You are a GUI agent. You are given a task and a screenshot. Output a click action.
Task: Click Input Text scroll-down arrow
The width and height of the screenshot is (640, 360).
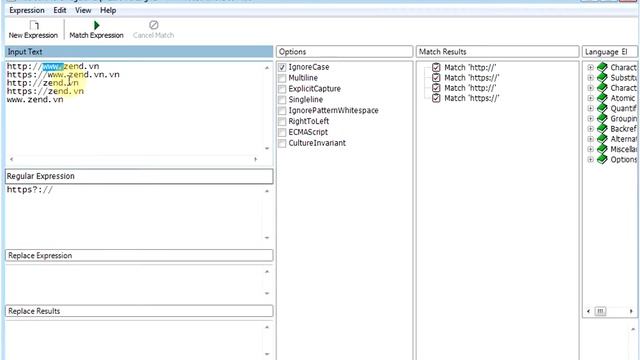(267, 149)
